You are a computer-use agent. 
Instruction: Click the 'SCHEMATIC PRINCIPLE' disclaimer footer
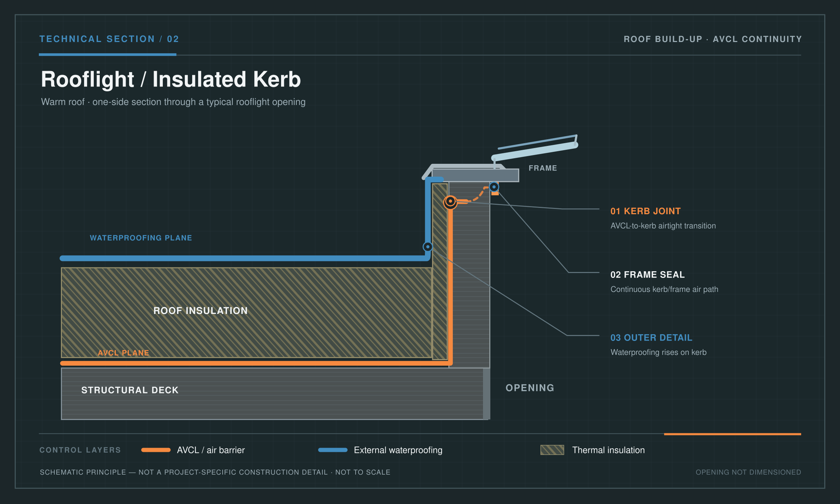[x=215, y=472]
